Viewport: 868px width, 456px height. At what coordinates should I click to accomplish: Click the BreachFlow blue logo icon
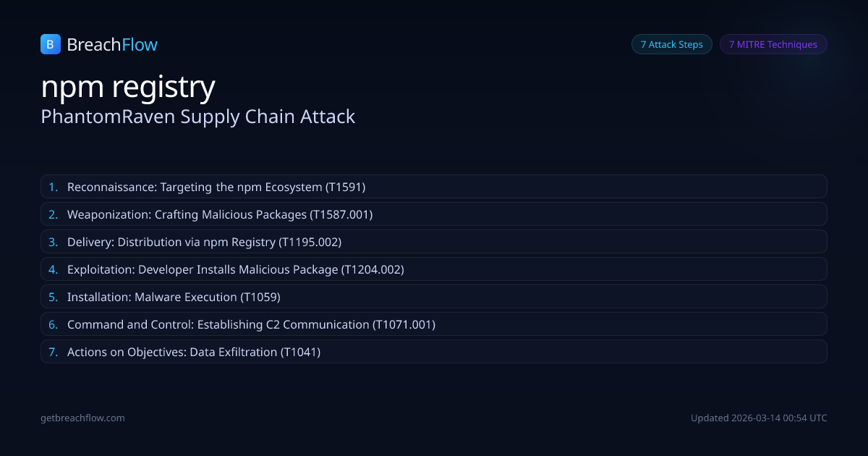(x=50, y=44)
